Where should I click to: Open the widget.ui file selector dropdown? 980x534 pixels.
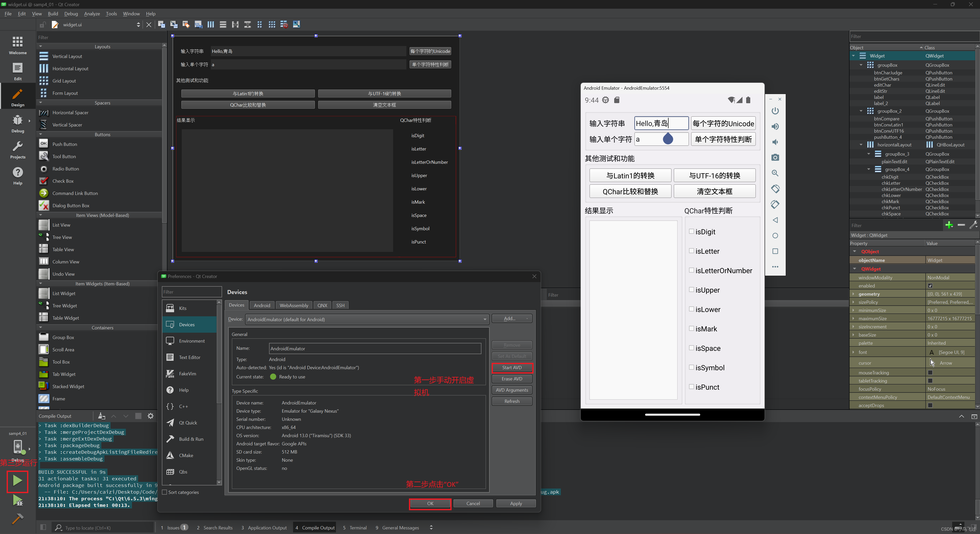coord(138,24)
